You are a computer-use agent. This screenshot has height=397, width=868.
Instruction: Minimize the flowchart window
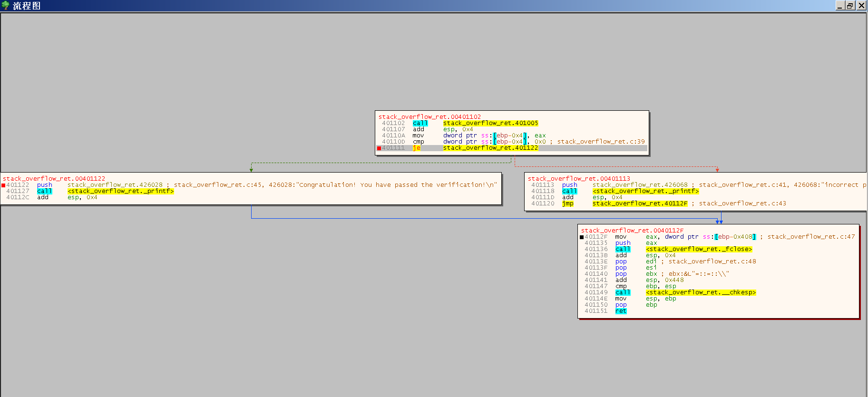pos(840,6)
